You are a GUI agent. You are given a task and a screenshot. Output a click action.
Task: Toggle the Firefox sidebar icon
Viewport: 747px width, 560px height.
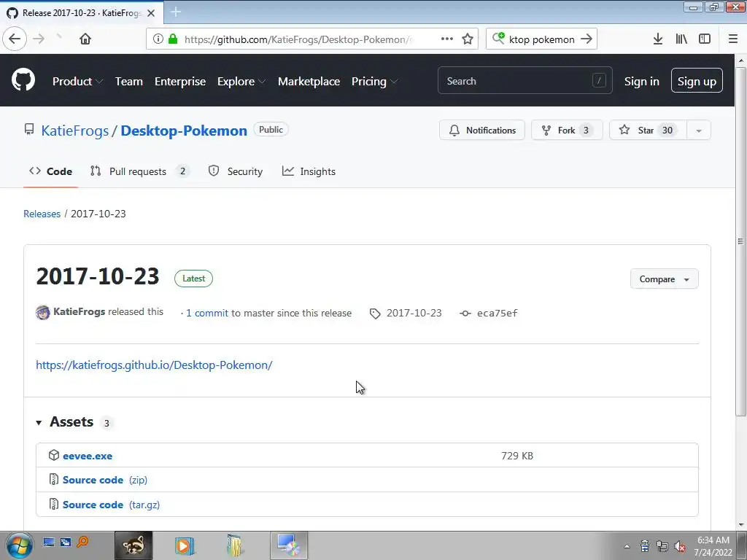click(705, 39)
